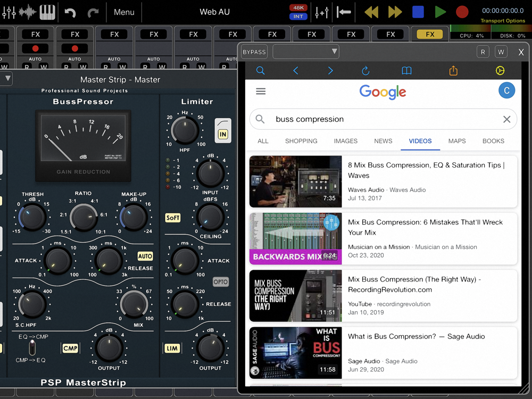Click the browser search magnifier icon
This screenshot has width=532, height=399.
260,71
